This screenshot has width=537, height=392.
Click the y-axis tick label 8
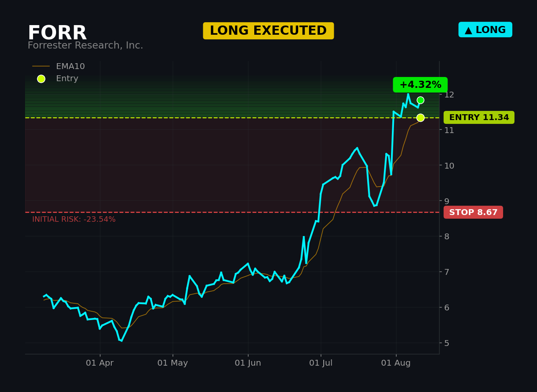(447, 236)
